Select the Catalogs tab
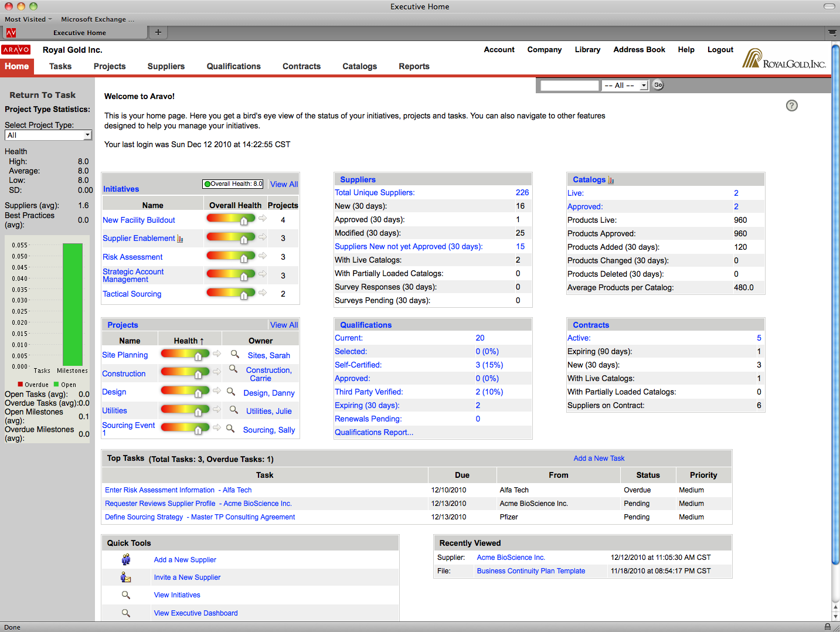840x632 pixels. click(x=359, y=66)
